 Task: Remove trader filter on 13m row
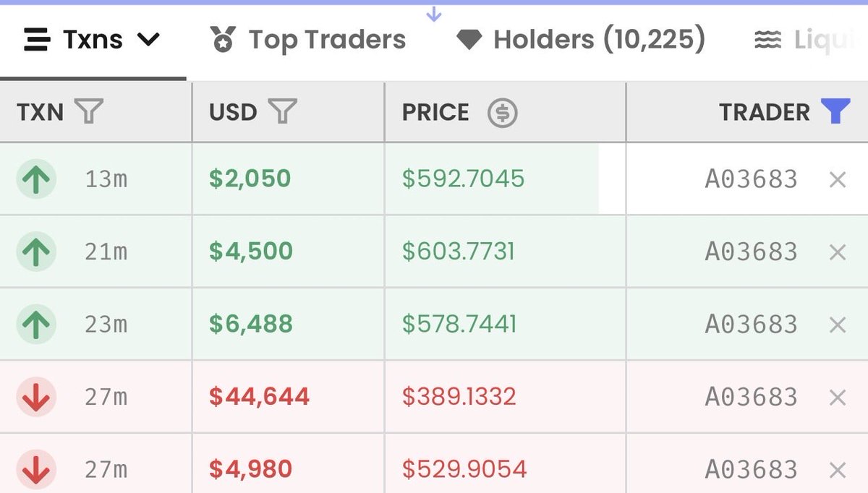click(838, 179)
